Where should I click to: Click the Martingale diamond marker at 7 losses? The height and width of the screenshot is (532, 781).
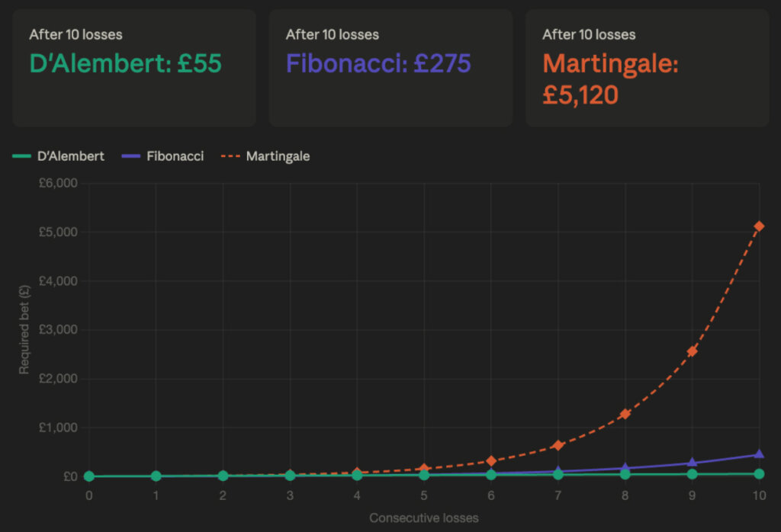point(558,445)
